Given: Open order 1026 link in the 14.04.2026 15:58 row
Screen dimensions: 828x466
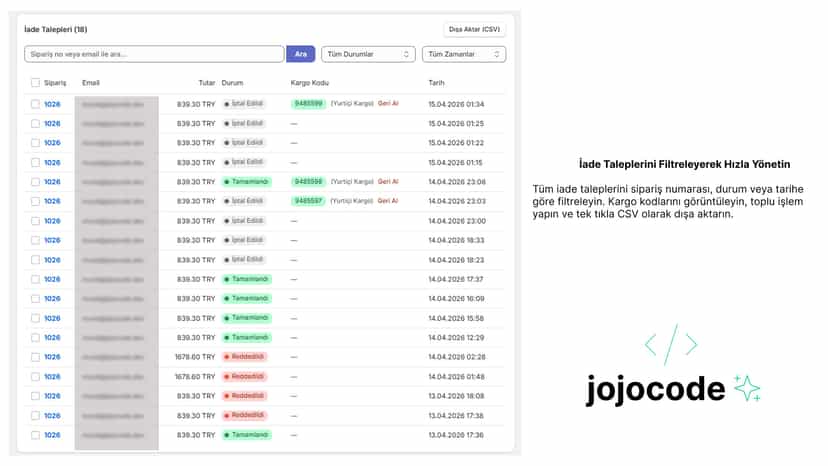Looking at the screenshot, I should click(x=52, y=318).
